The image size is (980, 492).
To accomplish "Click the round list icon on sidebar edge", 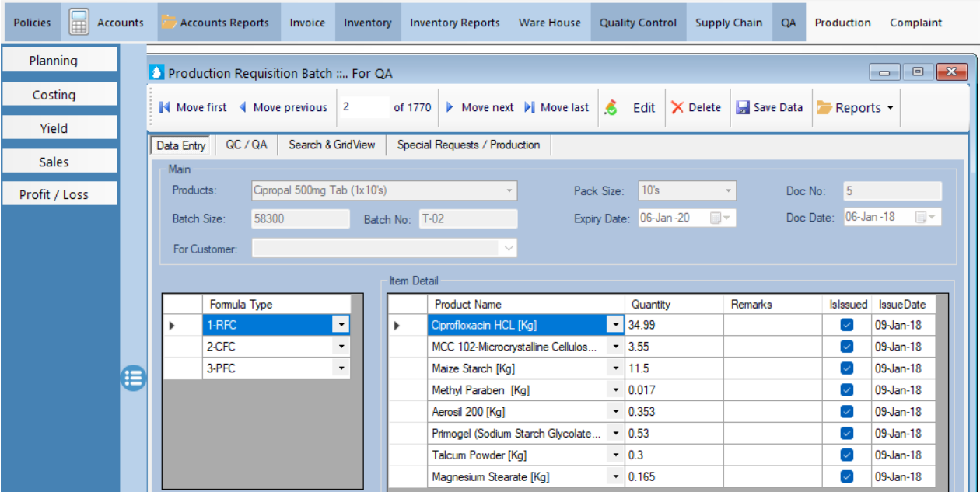I will click(133, 378).
